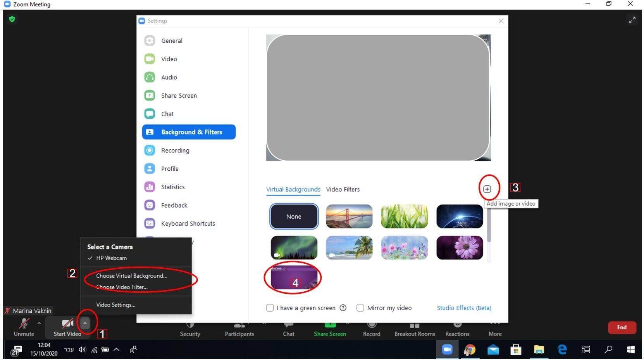Open Task View from the taskbar
644x360 pixels.
point(586,350)
